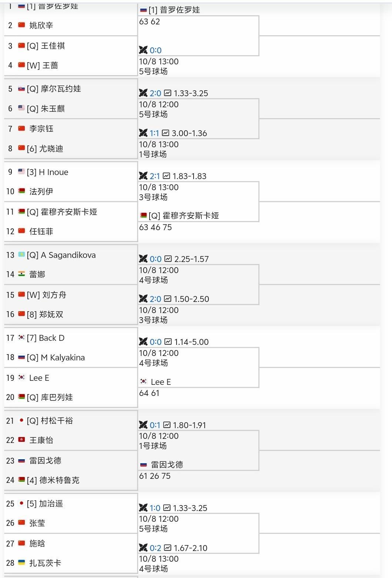Select eighth seed 郑妩双 in the draw
The width and height of the screenshot is (392, 578).
pyautogui.click(x=51, y=314)
